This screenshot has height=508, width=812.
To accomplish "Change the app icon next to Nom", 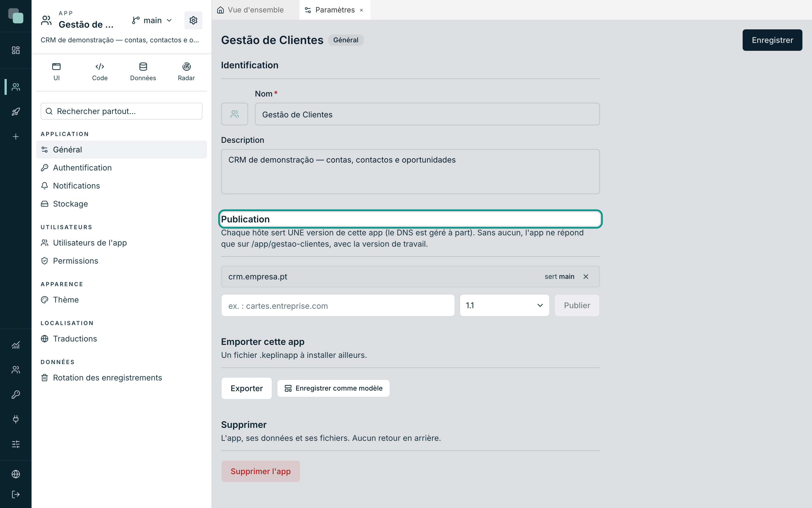I will [x=235, y=114].
